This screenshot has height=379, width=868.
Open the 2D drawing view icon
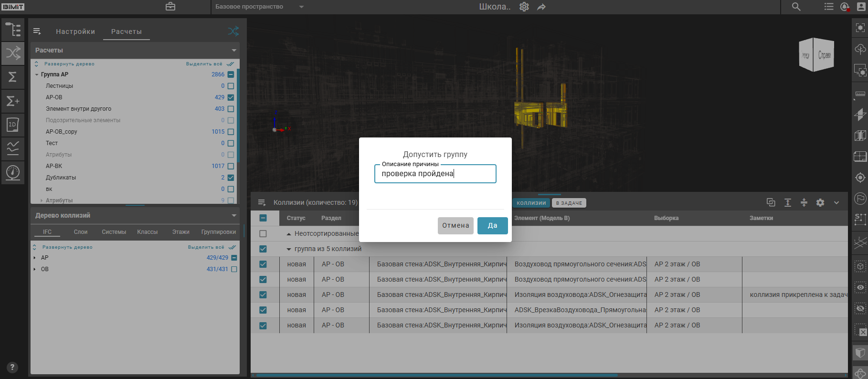pos(13,125)
